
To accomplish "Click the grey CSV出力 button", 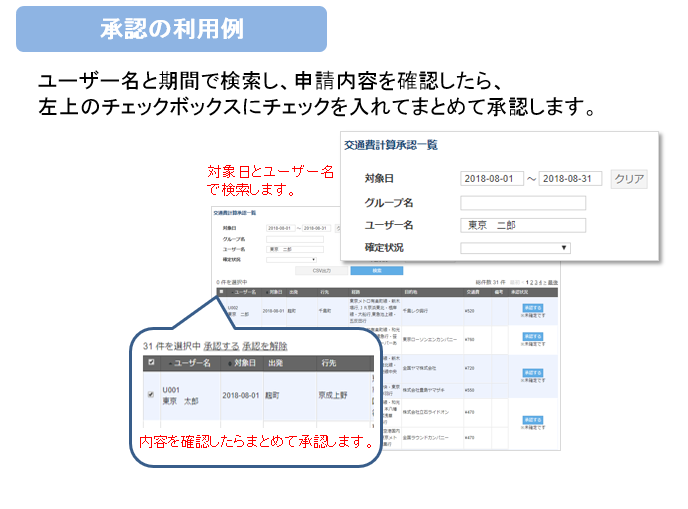I will pos(322,271).
